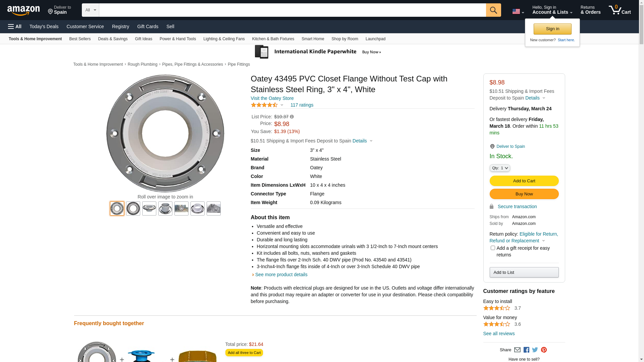The width and height of the screenshot is (644, 362).
Task: Share via the email envelope icon
Action: pyautogui.click(x=517, y=350)
